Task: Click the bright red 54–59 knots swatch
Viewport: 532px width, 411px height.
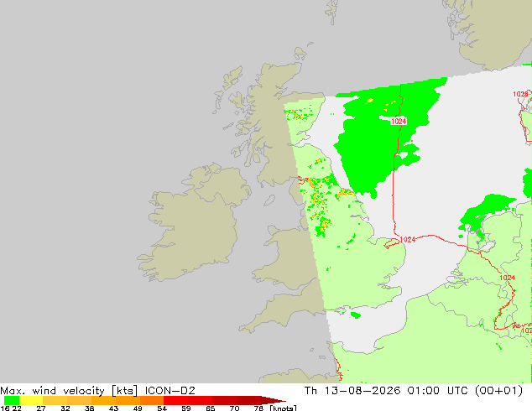Action: [176, 400]
